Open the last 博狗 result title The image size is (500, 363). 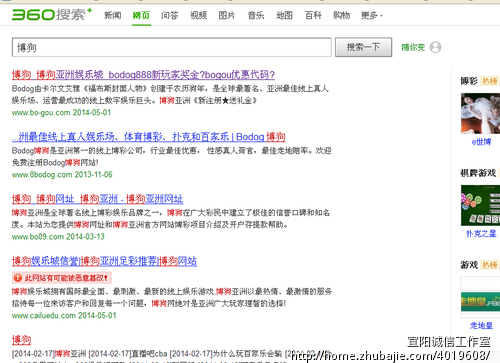point(22,340)
